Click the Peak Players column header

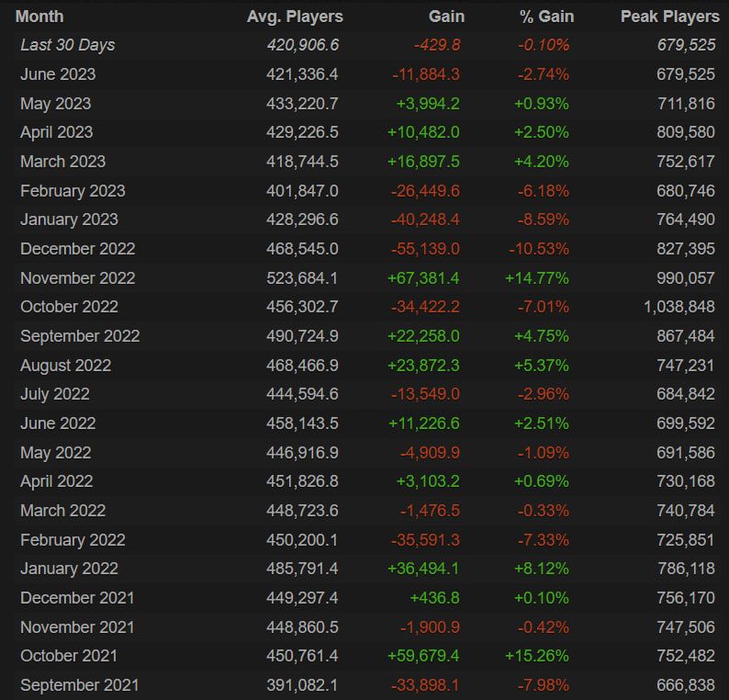coord(670,17)
